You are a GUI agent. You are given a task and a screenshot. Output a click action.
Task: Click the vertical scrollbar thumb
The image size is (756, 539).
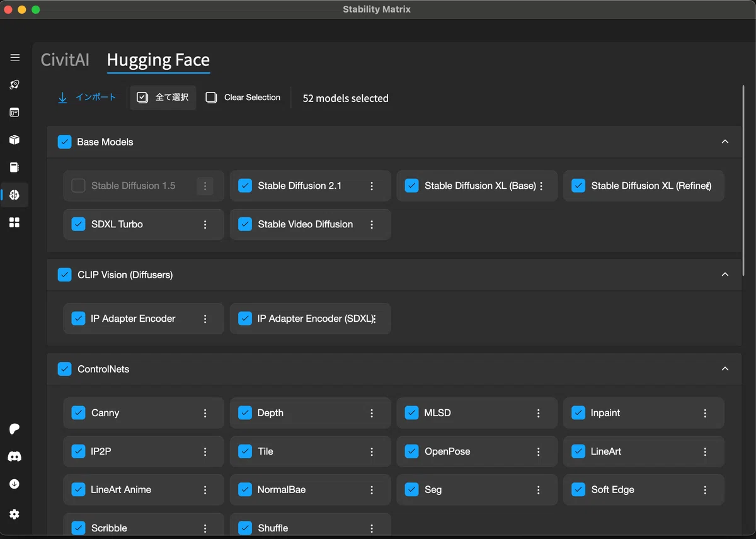744,181
